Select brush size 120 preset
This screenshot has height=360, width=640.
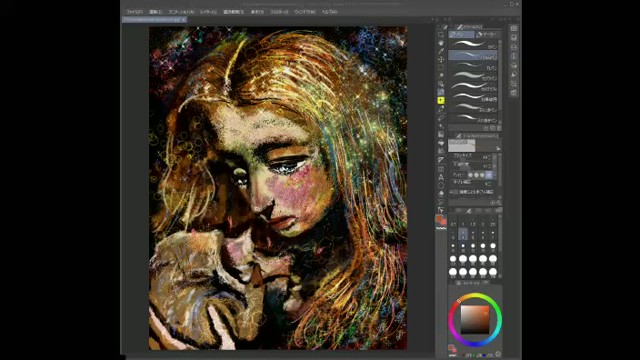[x=493, y=273]
